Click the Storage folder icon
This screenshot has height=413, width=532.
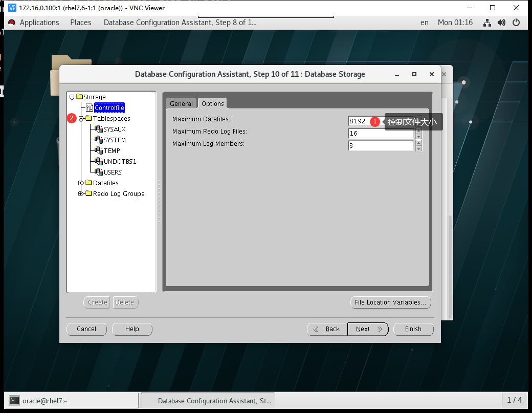pyautogui.click(x=80, y=97)
